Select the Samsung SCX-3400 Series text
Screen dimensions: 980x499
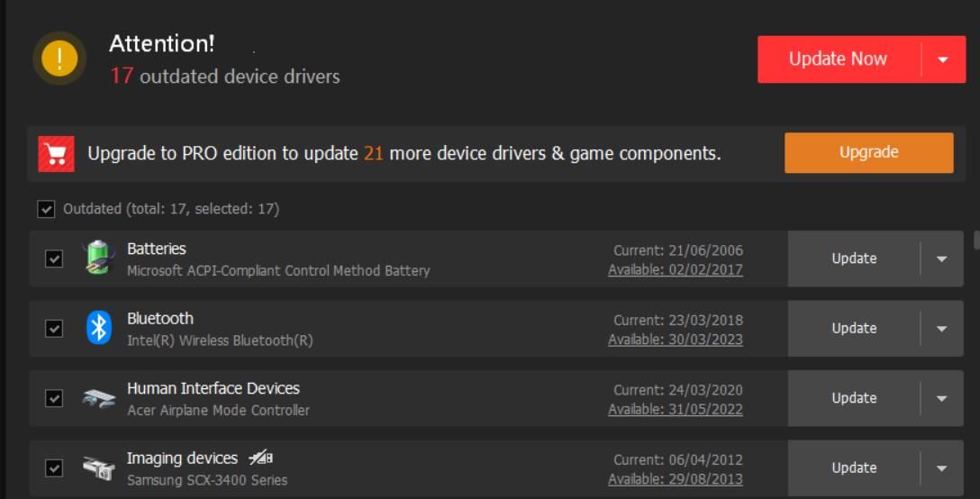207,481
